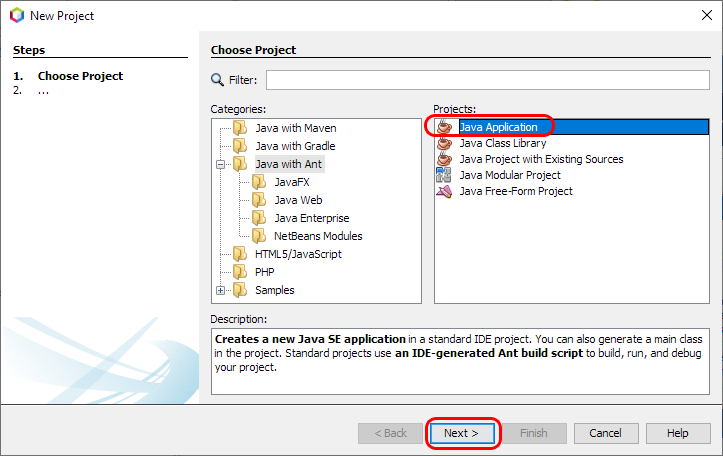Choose the Java Enterprise category
The height and width of the screenshot is (456, 723).
click(312, 218)
